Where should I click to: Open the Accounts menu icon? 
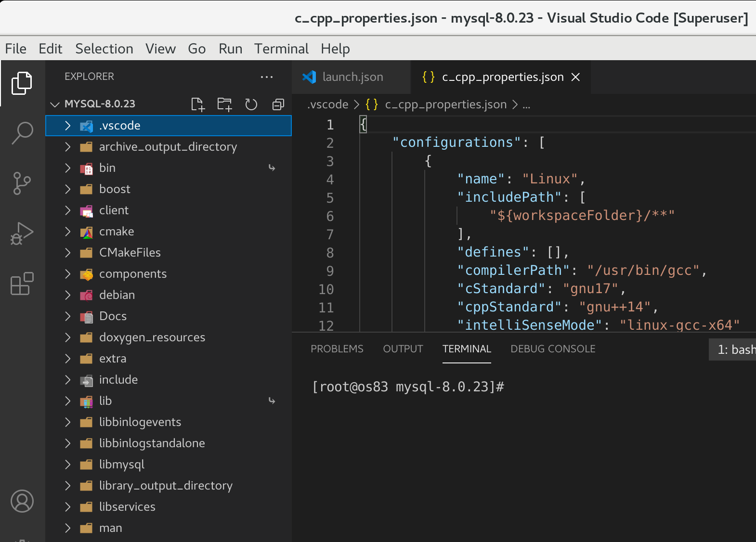(22, 501)
